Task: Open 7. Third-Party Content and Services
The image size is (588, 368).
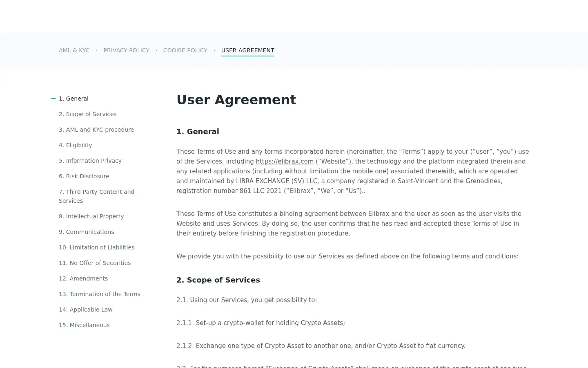Action: (96, 196)
